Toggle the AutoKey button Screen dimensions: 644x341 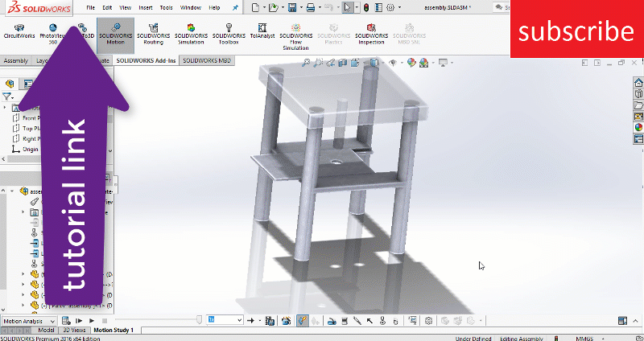[303, 320]
